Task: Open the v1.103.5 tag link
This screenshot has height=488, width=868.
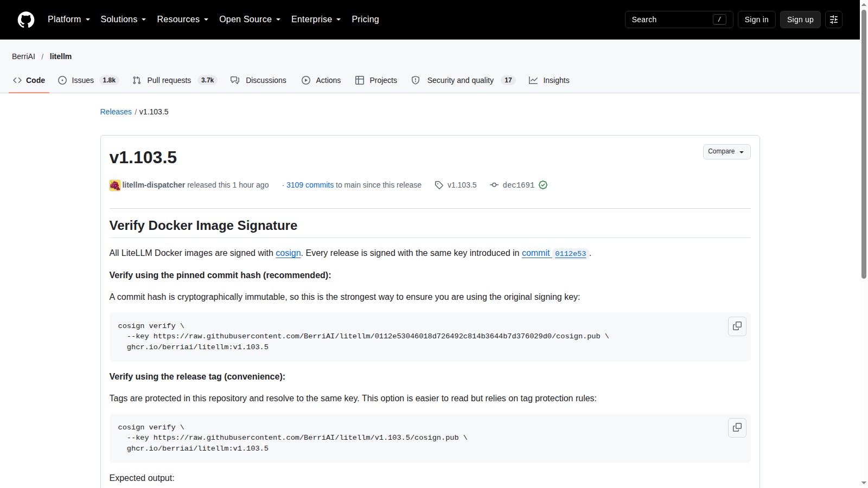Action: (x=462, y=185)
